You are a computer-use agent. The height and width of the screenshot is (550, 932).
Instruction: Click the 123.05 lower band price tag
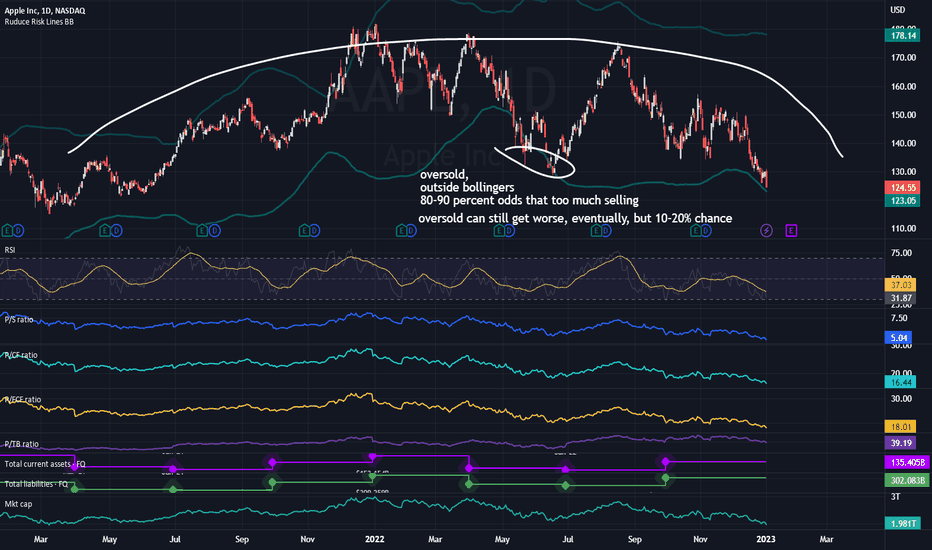pos(903,200)
